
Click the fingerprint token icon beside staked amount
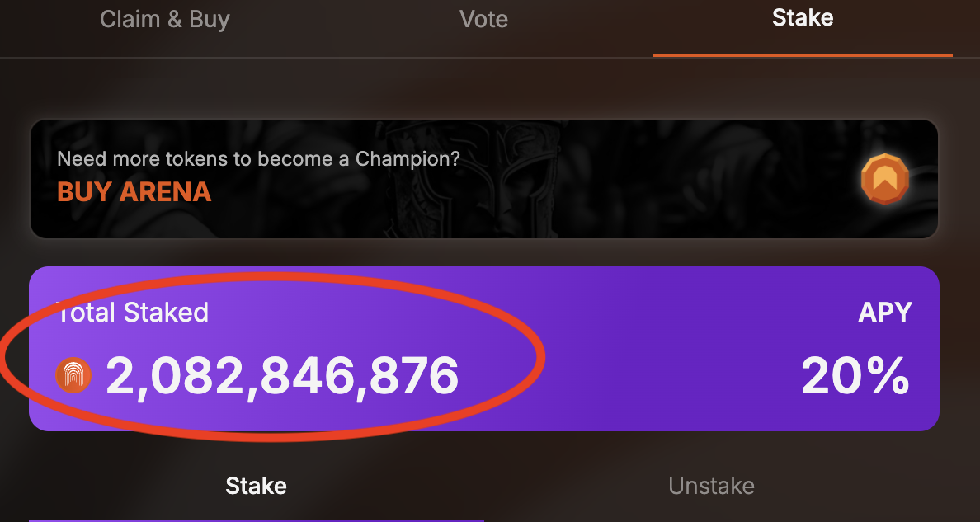click(73, 376)
